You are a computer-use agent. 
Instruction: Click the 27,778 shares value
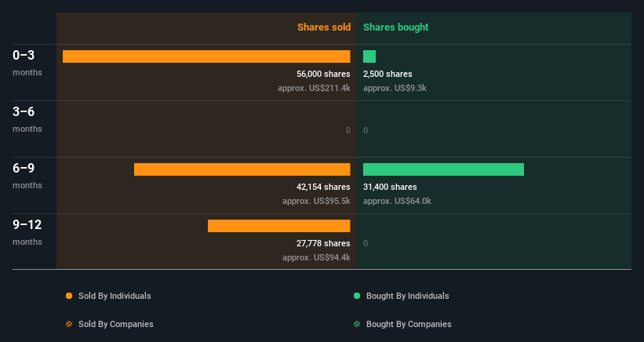[323, 243]
